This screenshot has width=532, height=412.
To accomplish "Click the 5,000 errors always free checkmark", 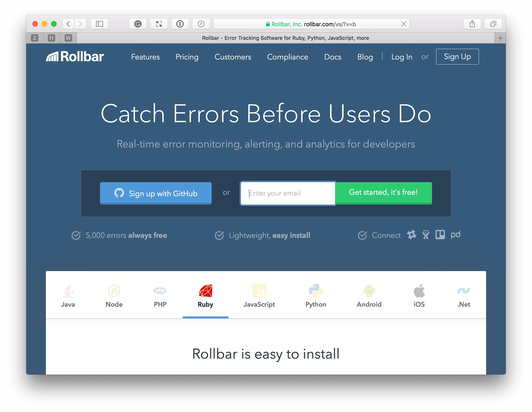I will click(x=76, y=235).
